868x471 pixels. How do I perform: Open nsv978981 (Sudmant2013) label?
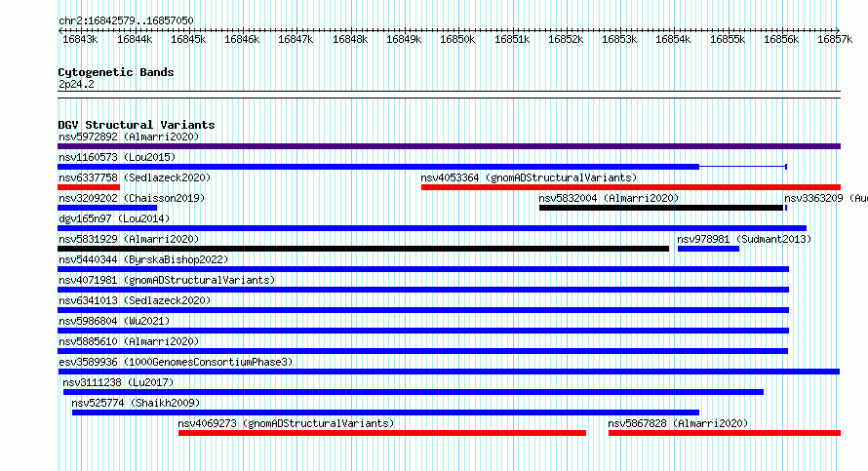[x=744, y=239]
